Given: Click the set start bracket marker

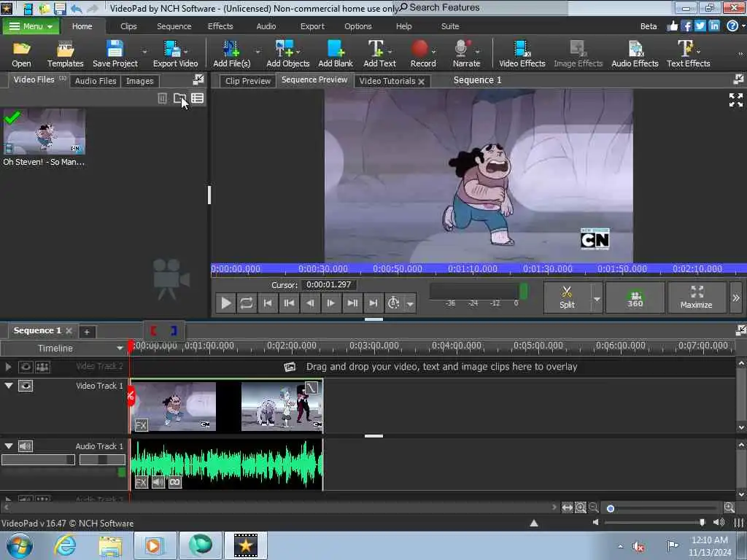Looking at the screenshot, I should click(x=153, y=330).
